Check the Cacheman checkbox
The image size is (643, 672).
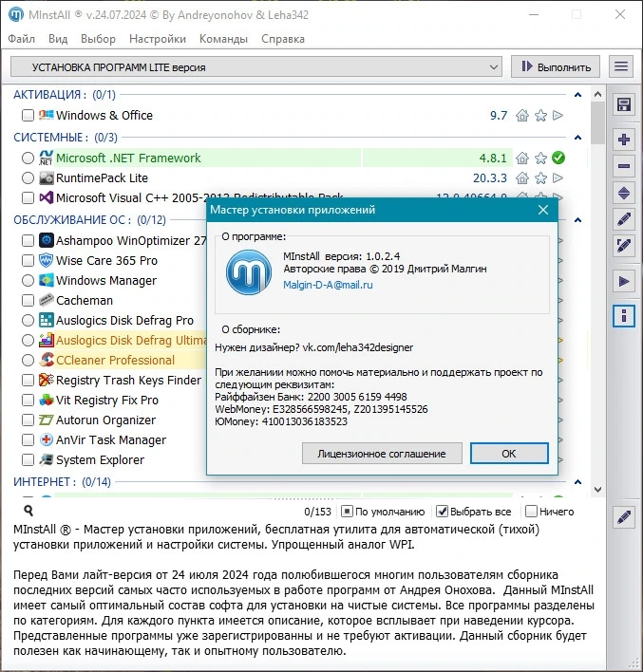pos(28,301)
